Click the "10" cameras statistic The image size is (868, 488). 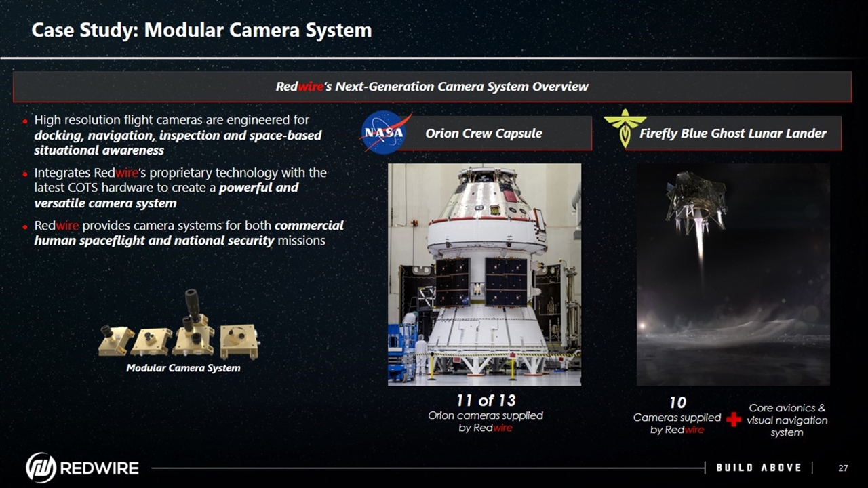click(x=677, y=403)
